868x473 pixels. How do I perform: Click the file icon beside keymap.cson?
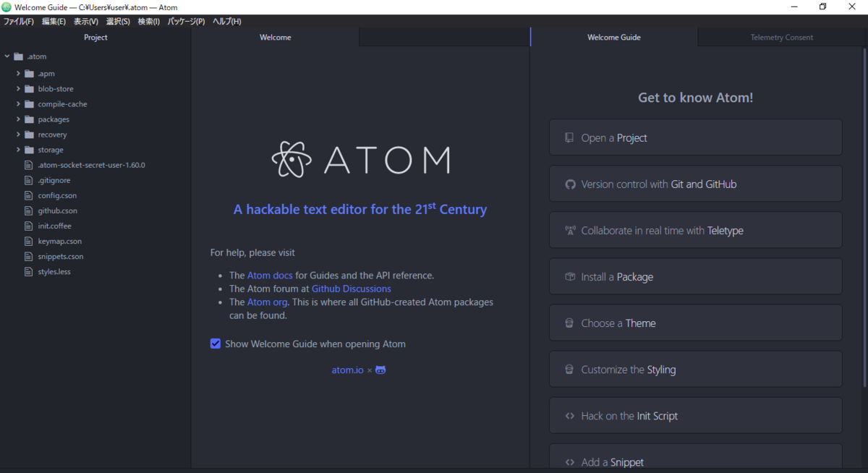coord(29,241)
